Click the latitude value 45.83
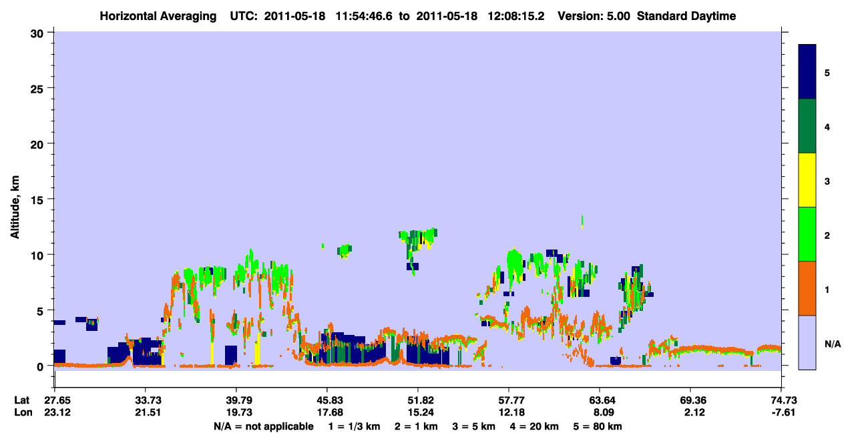This screenshot has height=445, width=868. click(x=327, y=400)
